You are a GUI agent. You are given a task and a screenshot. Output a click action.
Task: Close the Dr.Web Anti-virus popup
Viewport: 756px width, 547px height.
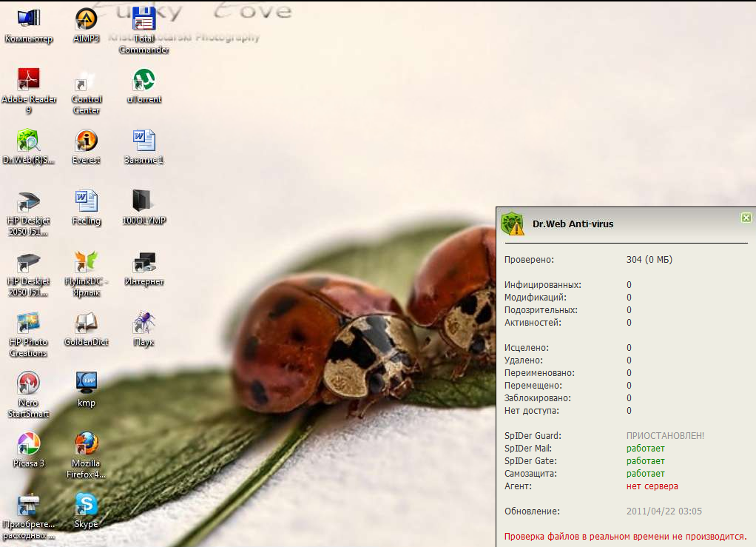746,218
